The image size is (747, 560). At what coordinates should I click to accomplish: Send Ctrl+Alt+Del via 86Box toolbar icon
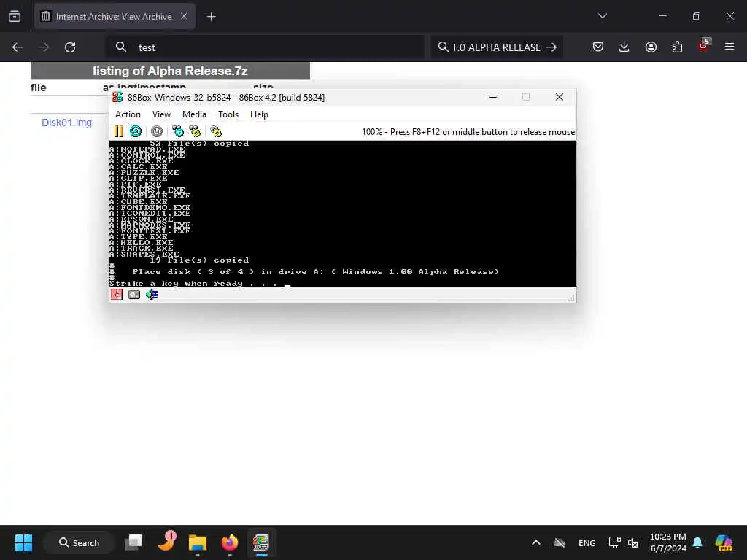click(178, 131)
